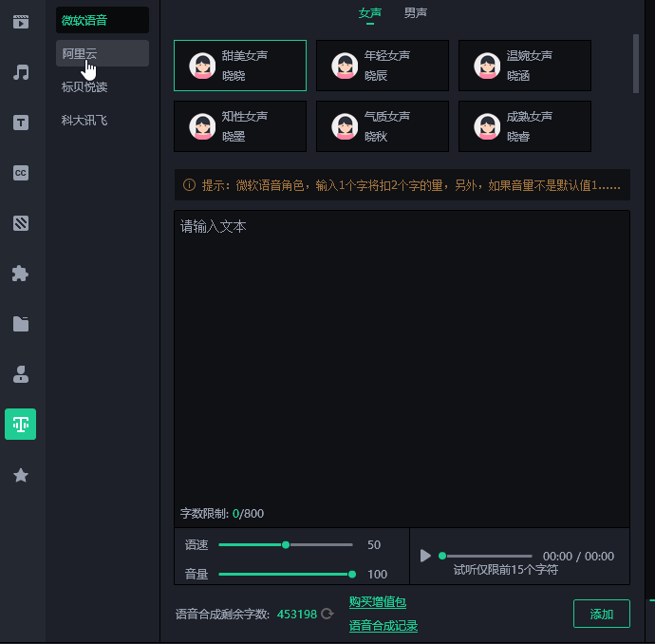Click the voice list vertical scrollbar
Image resolution: width=655 pixels, height=644 pixels.
point(636,64)
